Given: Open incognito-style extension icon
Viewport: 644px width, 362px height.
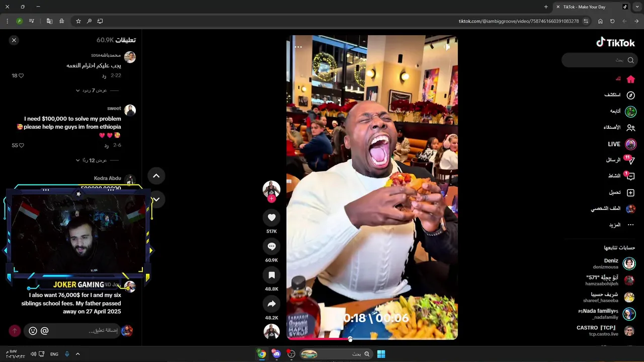Looking at the screenshot, I should click(61, 21).
